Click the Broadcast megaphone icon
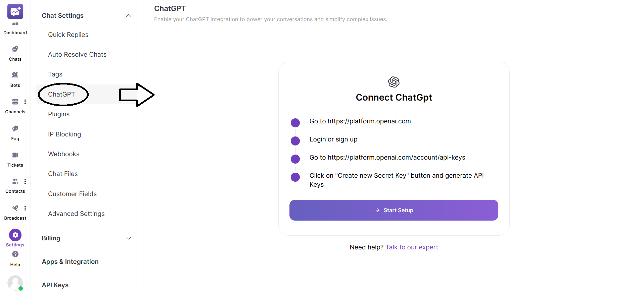 point(15,208)
